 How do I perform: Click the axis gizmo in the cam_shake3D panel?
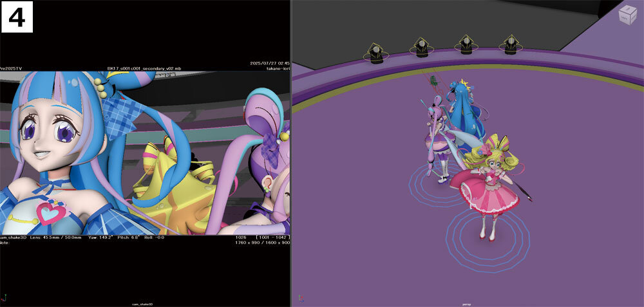pos(5,298)
